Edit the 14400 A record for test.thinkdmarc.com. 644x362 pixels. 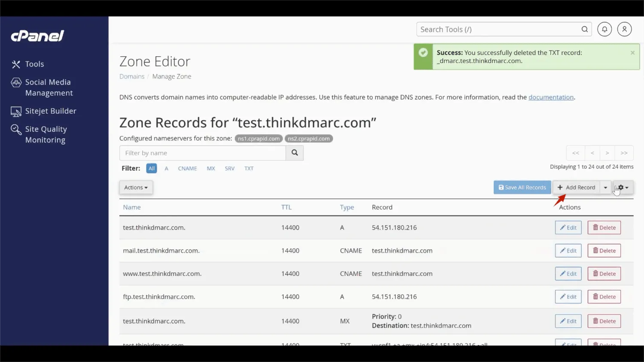point(568,228)
